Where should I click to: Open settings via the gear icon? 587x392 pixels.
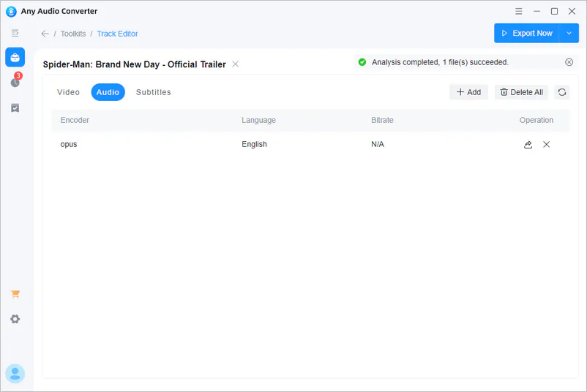click(15, 319)
